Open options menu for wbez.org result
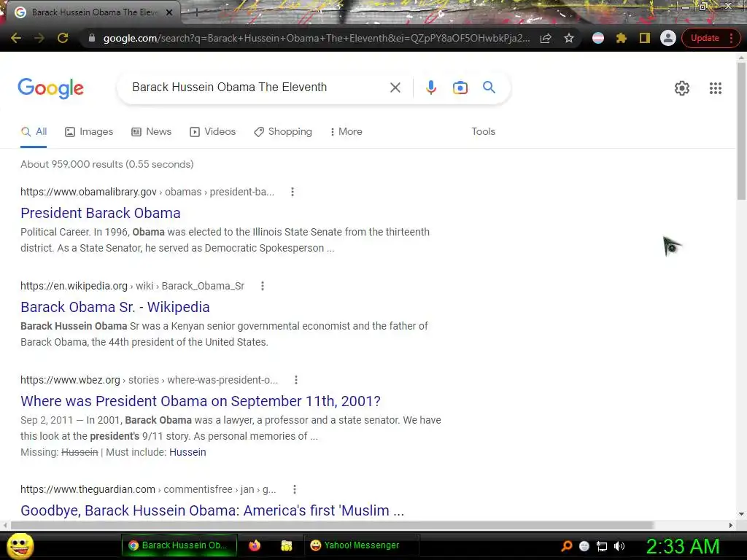Viewport: 747px width, 560px height. pyautogui.click(x=296, y=380)
